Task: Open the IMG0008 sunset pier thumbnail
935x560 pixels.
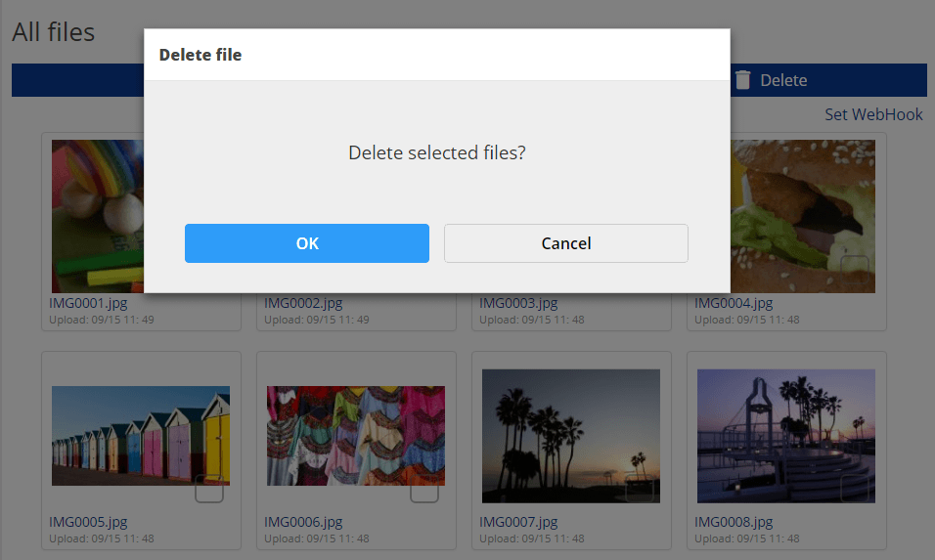Action: point(786,436)
